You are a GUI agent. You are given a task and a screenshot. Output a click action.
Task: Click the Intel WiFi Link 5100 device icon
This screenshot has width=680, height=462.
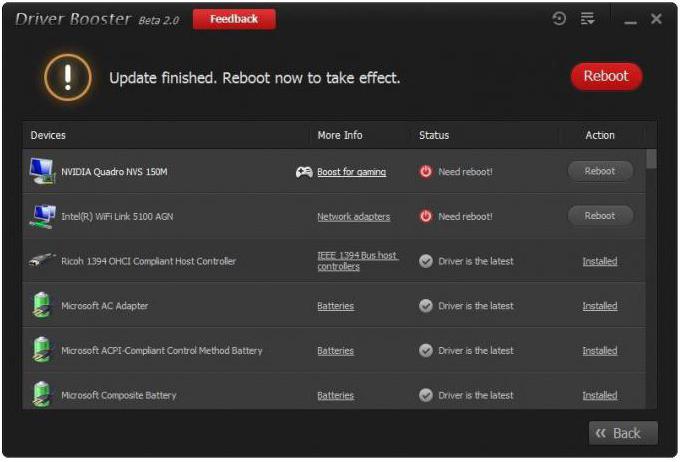click(x=42, y=216)
